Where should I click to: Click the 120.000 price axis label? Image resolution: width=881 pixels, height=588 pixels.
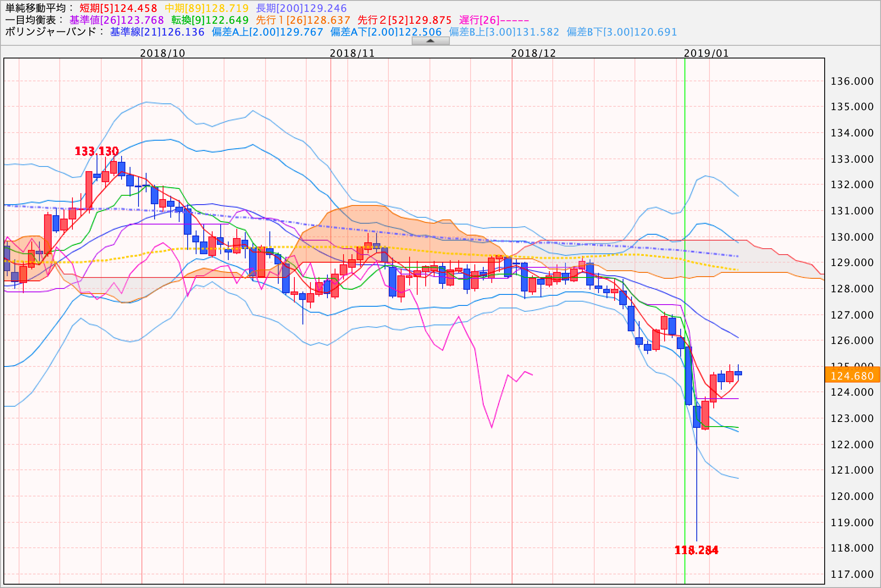pyautogui.click(x=852, y=496)
